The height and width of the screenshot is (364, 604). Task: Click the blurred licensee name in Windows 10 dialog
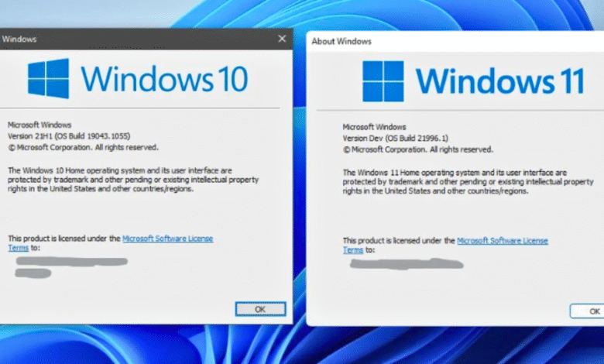62,263
